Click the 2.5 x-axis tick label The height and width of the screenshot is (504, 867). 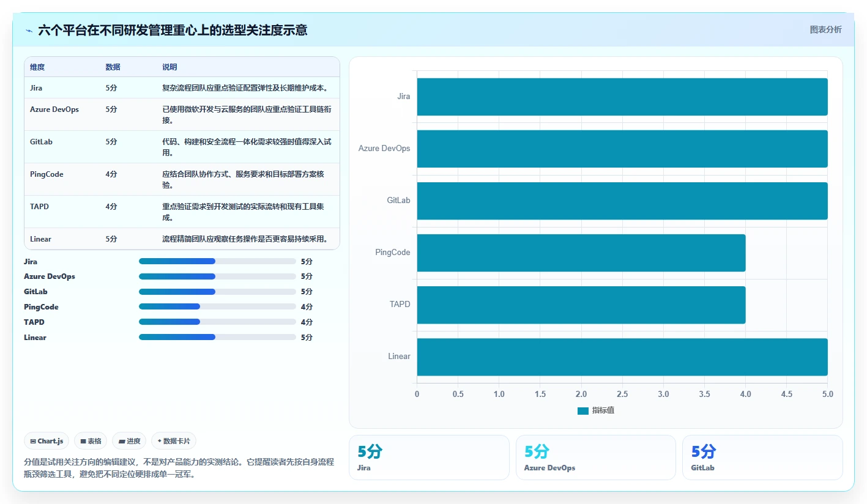point(622,395)
